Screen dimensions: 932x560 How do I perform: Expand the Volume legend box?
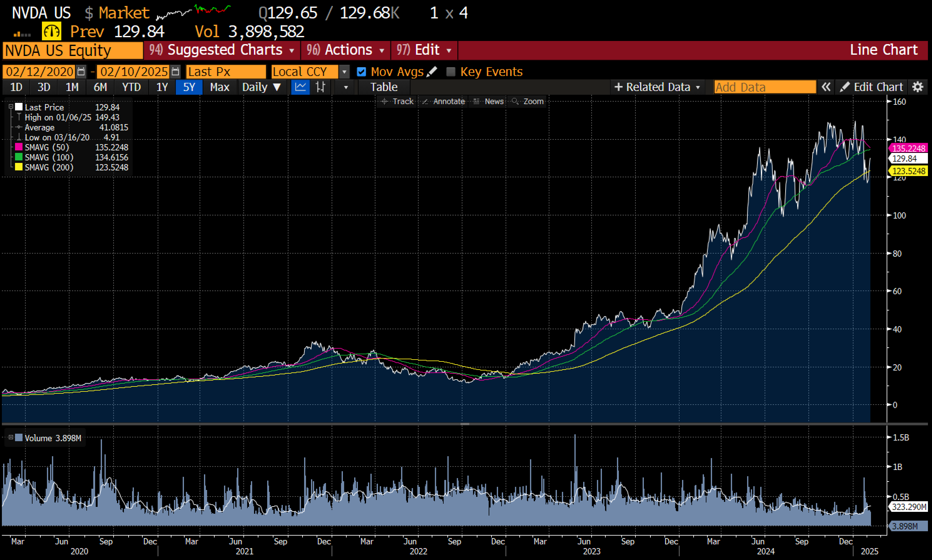[x=11, y=438]
